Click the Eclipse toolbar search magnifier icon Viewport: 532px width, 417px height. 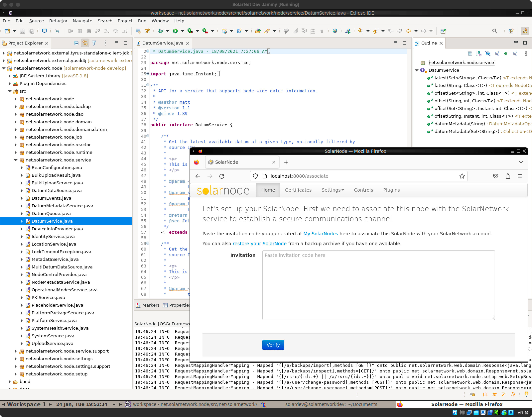tap(495, 31)
